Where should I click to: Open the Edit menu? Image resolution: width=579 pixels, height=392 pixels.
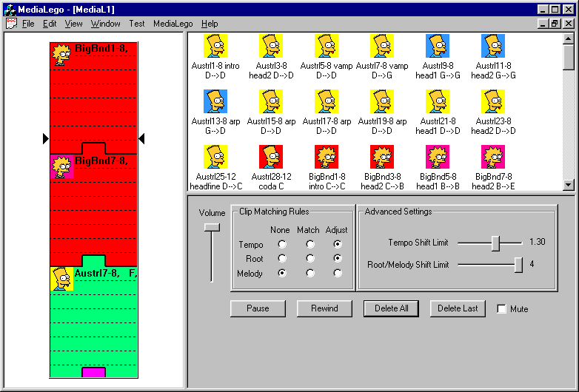(50, 24)
